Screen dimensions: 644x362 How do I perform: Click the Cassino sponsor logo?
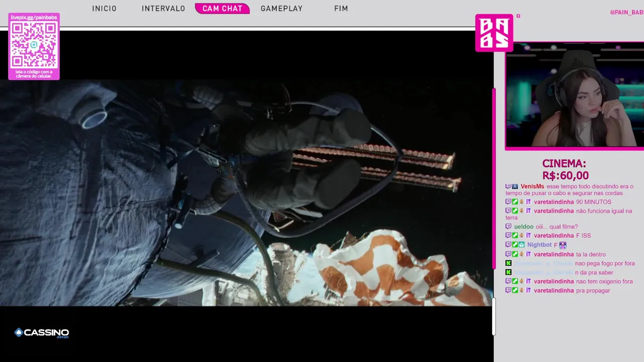pos(41,333)
